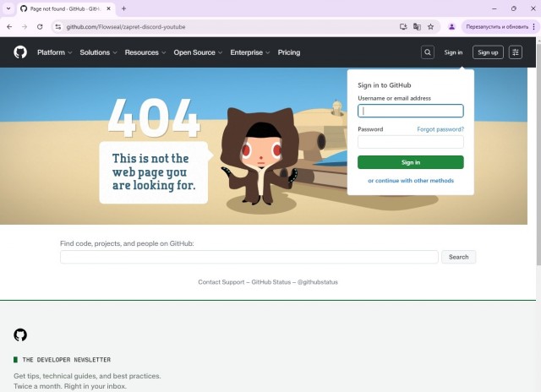Open the header search magnifier icon

(428, 52)
